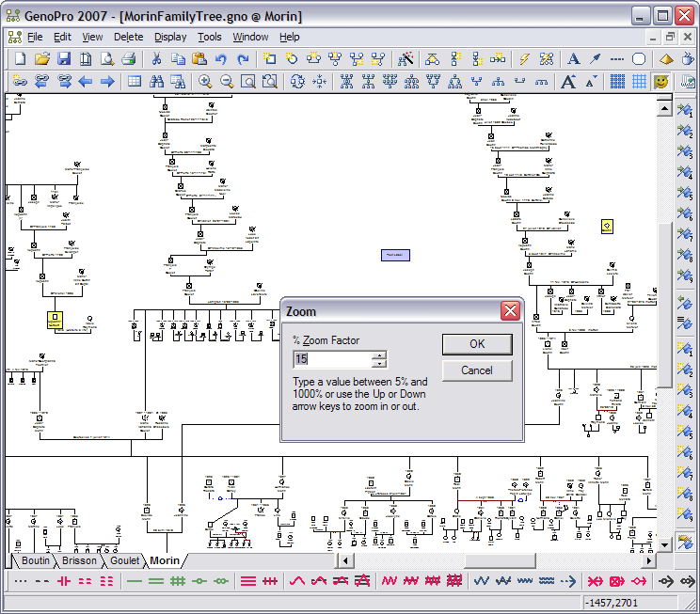Select the green double line relationship

pyautogui.click(x=156, y=581)
